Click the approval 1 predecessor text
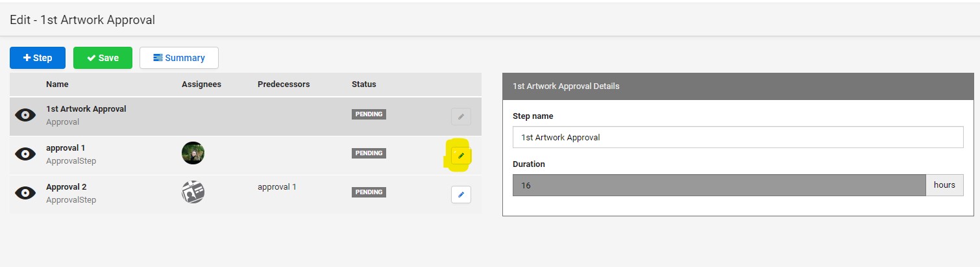The width and height of the screenshot is (980, 267). (x=277, y=187)
